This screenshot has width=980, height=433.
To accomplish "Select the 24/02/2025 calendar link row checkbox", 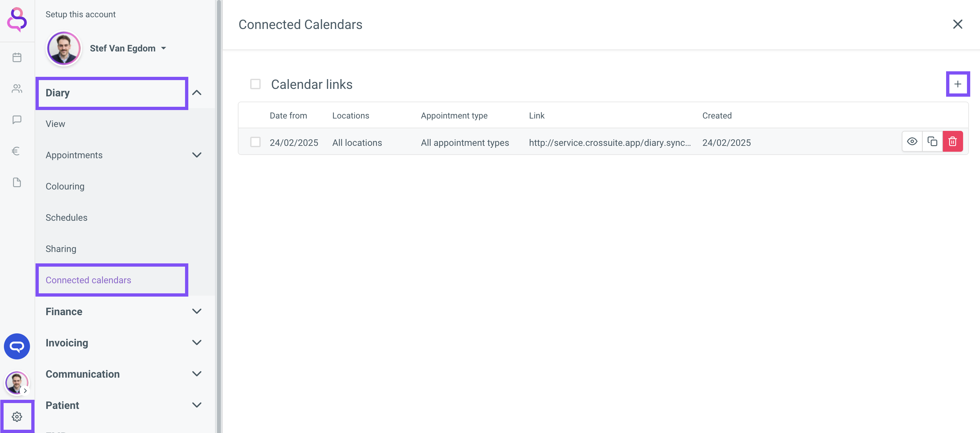I will click(x=255, y=142).
